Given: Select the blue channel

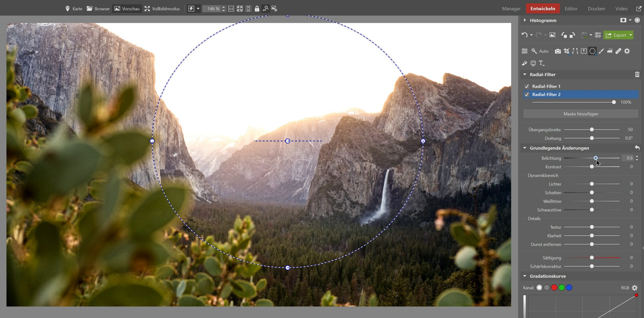Looking at the screenshot, I should click(x=569, y=288).
